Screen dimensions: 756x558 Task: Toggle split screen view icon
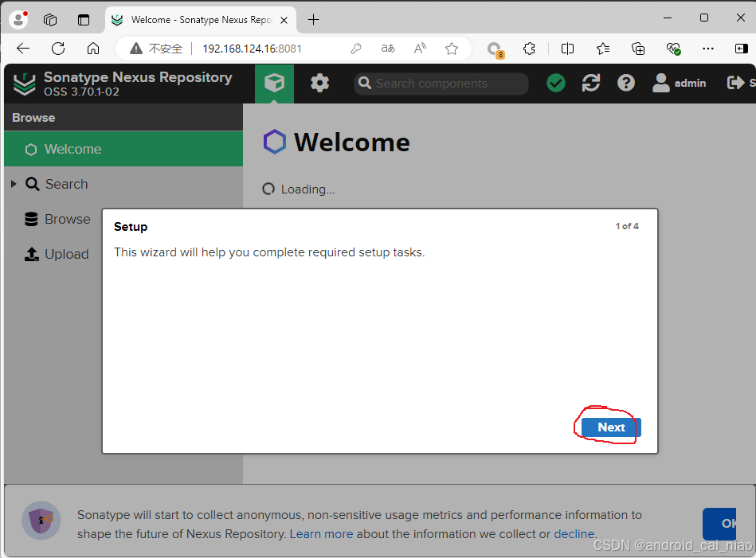coord(567,49)
